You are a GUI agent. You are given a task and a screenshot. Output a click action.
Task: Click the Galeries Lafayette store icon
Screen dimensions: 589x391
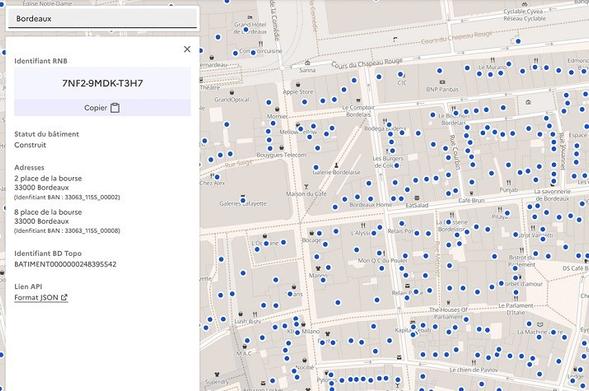[243, 196]
